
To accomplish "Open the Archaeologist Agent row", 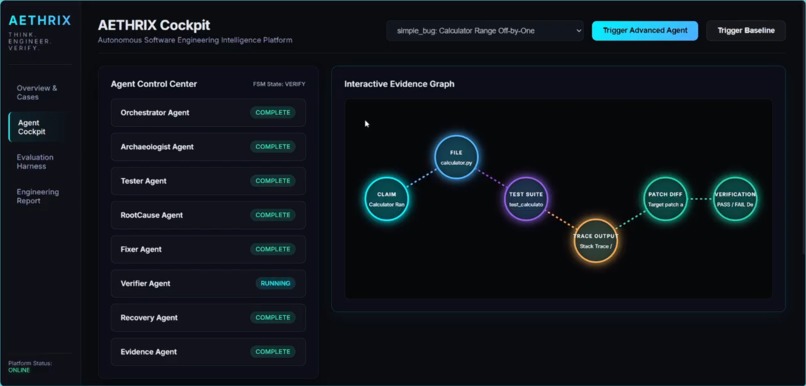I will tap(208, 147).
